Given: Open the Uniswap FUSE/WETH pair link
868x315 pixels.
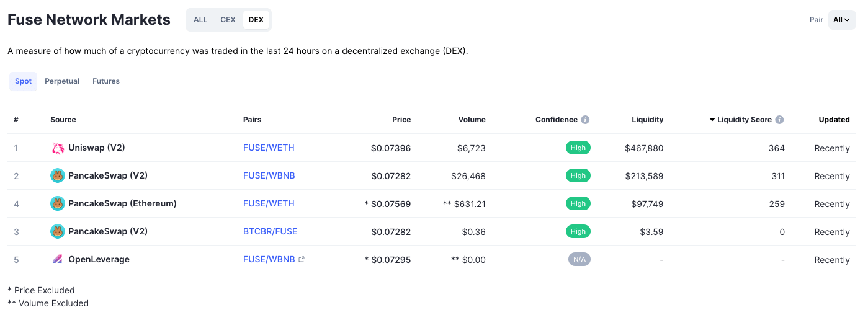Looking at the screenshot, I should click(x=269, y=148).
